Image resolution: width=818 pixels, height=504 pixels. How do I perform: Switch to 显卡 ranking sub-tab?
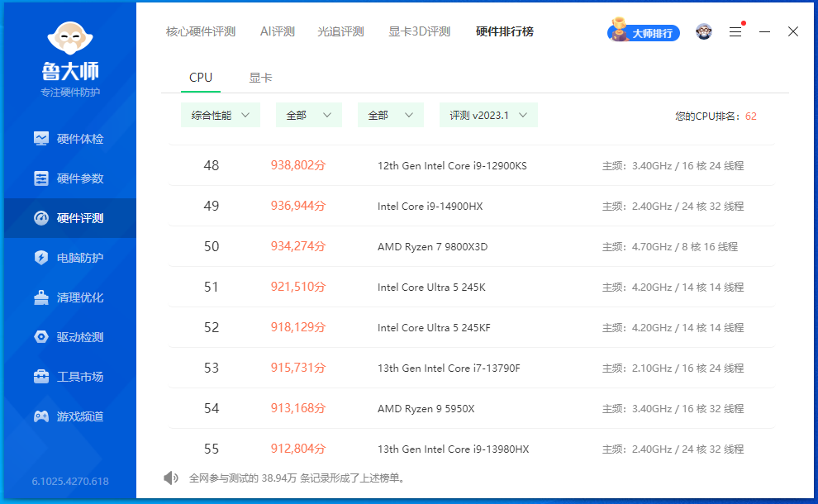point(260,78)
